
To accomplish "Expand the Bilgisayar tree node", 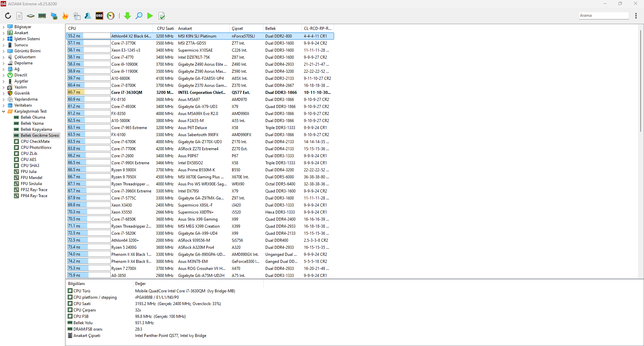I will point(3,27).
